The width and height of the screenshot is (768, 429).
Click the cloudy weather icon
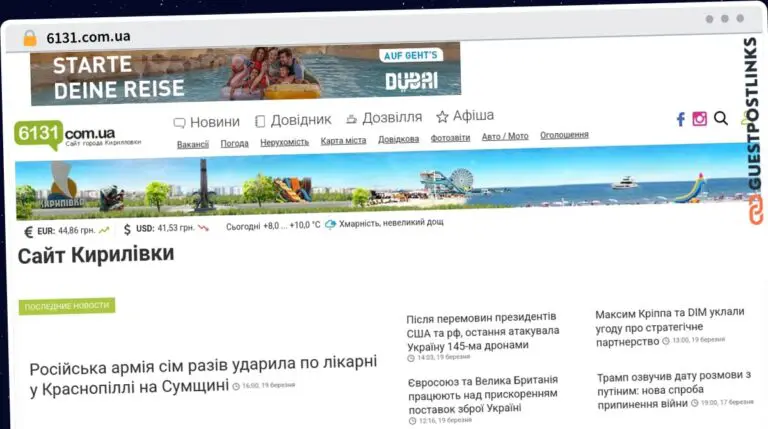[x=330, y=225]
